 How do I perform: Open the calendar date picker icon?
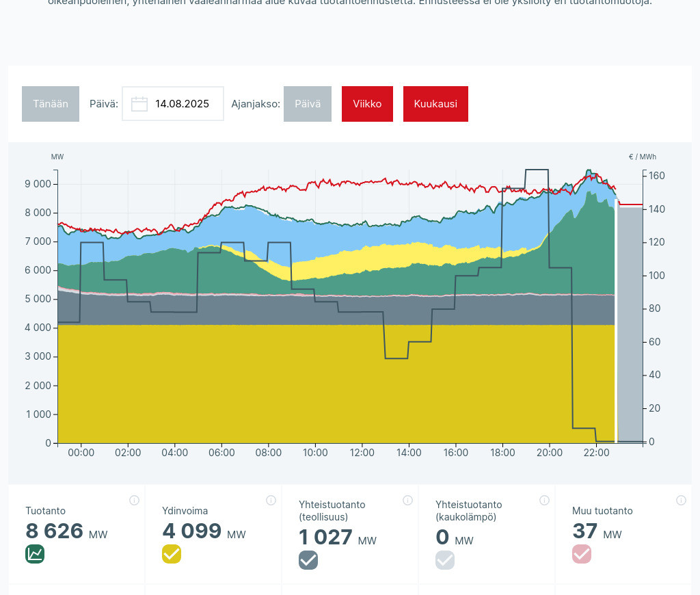(x=139, y=104)
